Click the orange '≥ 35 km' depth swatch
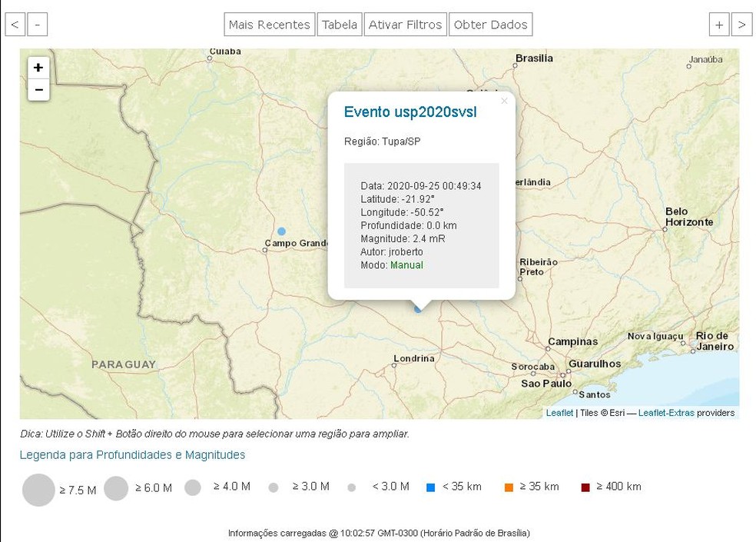The image size is (756, 542). tap(509, 487)
